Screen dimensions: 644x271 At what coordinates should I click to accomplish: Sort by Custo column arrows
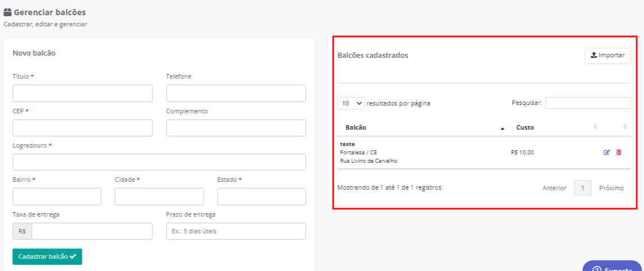(595, 127)
